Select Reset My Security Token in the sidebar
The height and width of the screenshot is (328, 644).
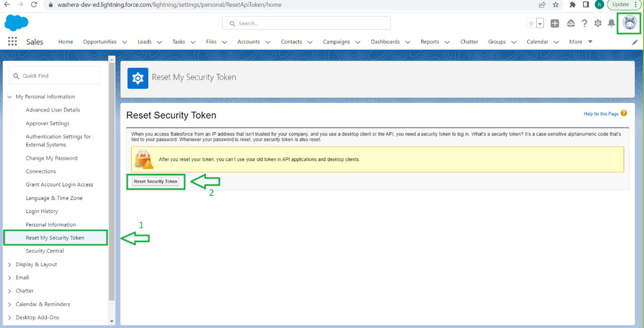tap(55, 237)
